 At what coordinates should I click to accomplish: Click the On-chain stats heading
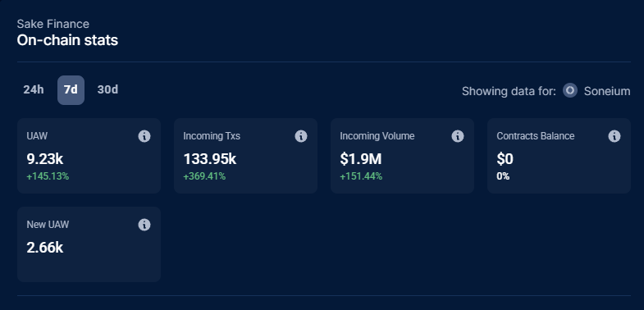pyautogui.click(x=67, y=41)
